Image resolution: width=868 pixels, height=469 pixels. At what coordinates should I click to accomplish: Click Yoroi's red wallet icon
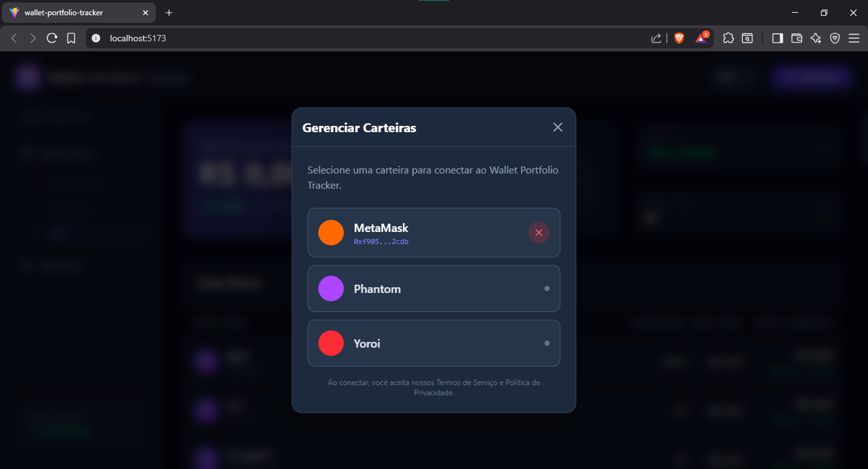(330, 343)
